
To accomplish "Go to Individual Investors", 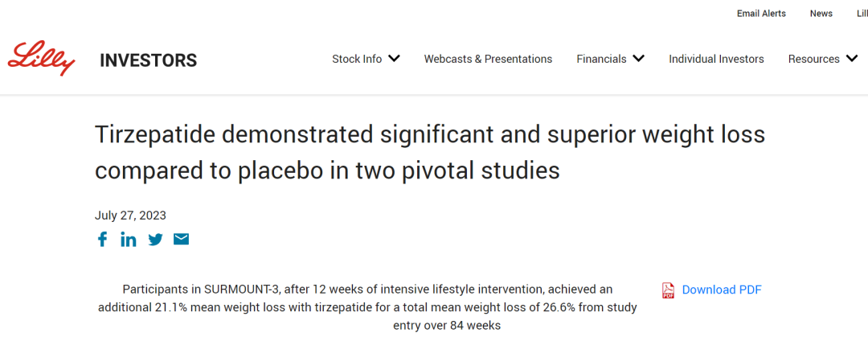I will tap(716, 59).
